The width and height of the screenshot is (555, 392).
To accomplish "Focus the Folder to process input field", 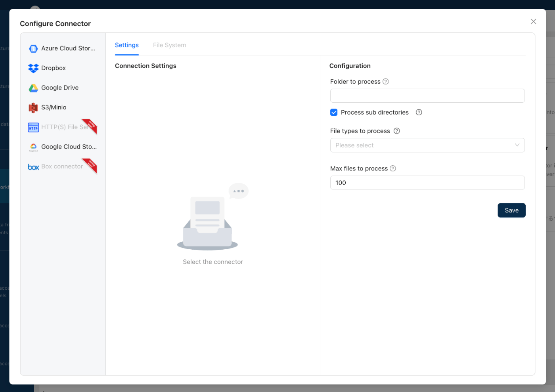I will click(427, 96).
